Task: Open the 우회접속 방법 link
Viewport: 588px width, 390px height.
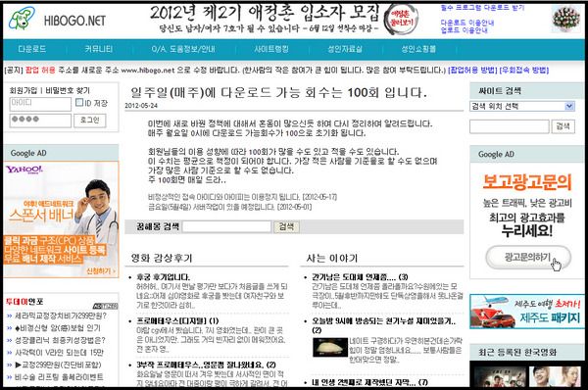Action: coord(524,71)
